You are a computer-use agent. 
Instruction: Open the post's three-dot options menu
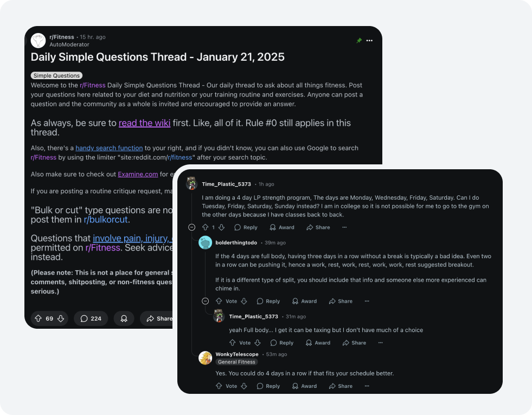pyautogui.click(x=369, y=41)
